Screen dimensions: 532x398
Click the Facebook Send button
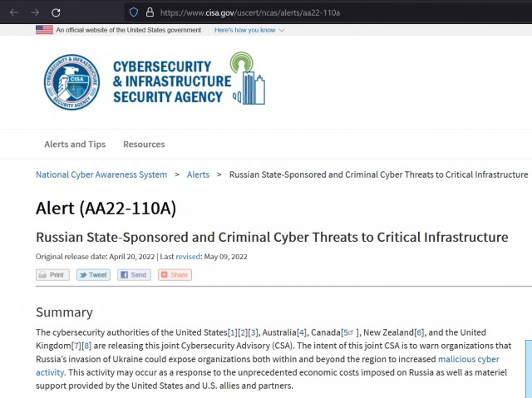134,274
